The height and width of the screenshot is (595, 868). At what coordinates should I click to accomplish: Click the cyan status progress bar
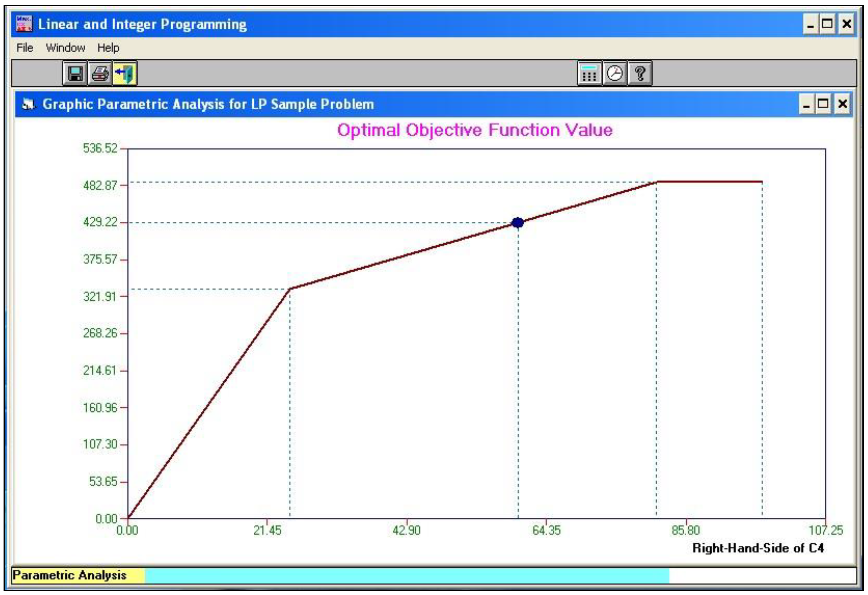pyautogui.click(x=406, y=575)
